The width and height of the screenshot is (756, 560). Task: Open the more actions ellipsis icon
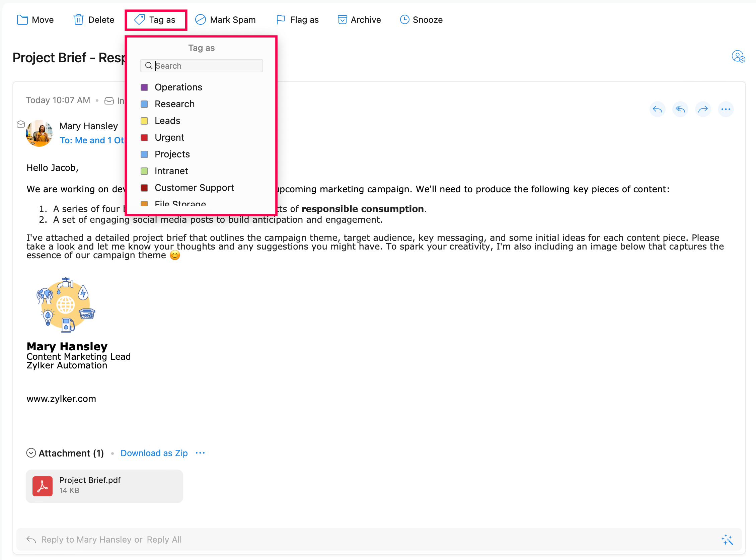(x=726, y=109)
